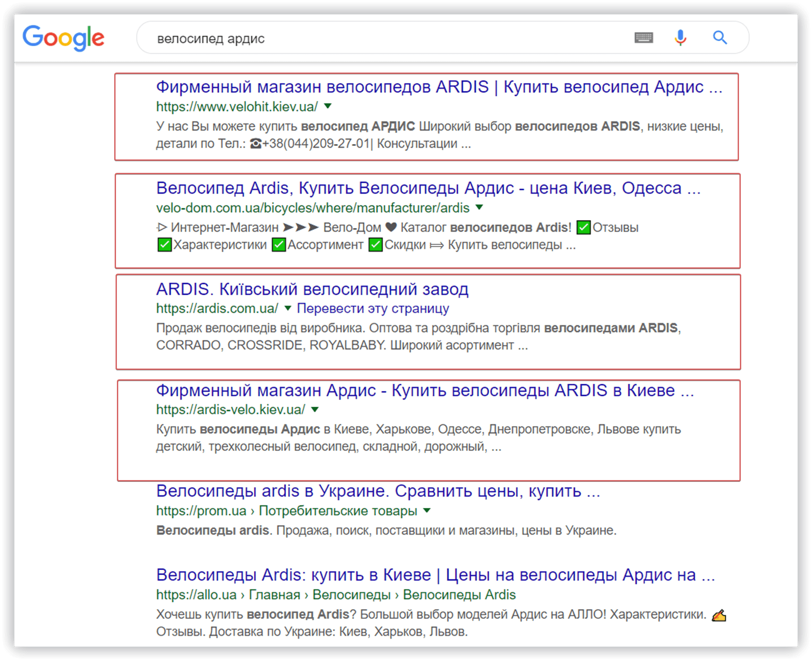Click the https://ardis.com.ua/ URL
Viewport: 812px width, 661px height.
pyautogui.click(x=217, y=309)
